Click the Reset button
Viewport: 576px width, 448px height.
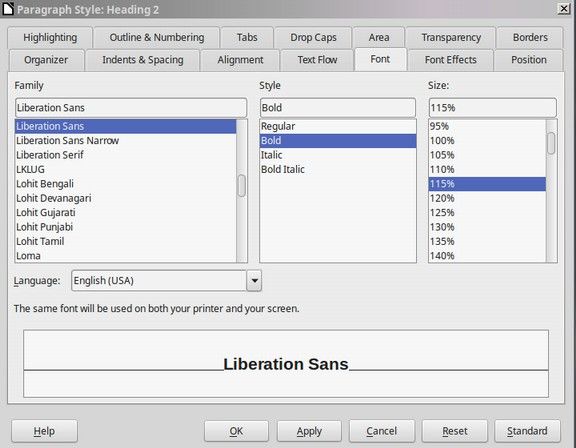(x=454, y=431)
